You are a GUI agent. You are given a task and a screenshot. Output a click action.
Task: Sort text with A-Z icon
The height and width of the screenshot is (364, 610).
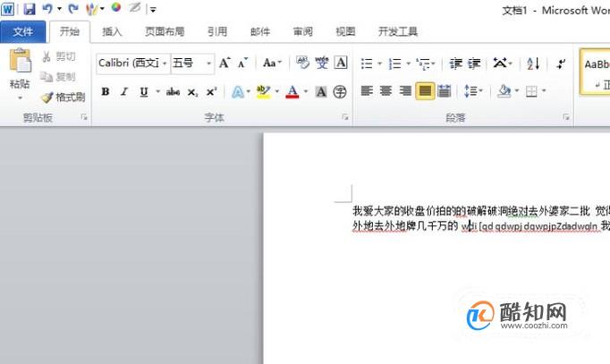pos(533,63)
